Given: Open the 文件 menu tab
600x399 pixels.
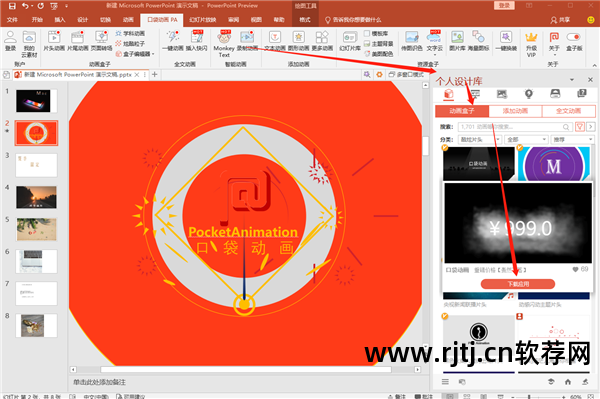Looking at the screenshot, I should coord(12,20).
